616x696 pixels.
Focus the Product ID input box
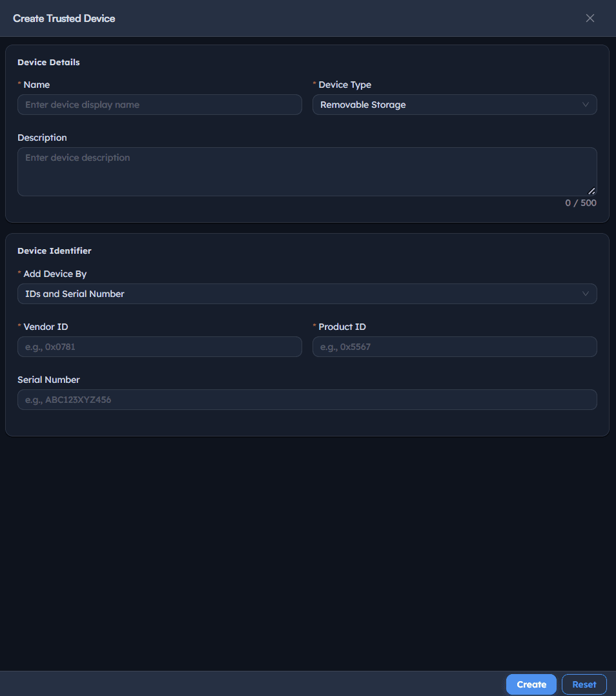(455, 347)
